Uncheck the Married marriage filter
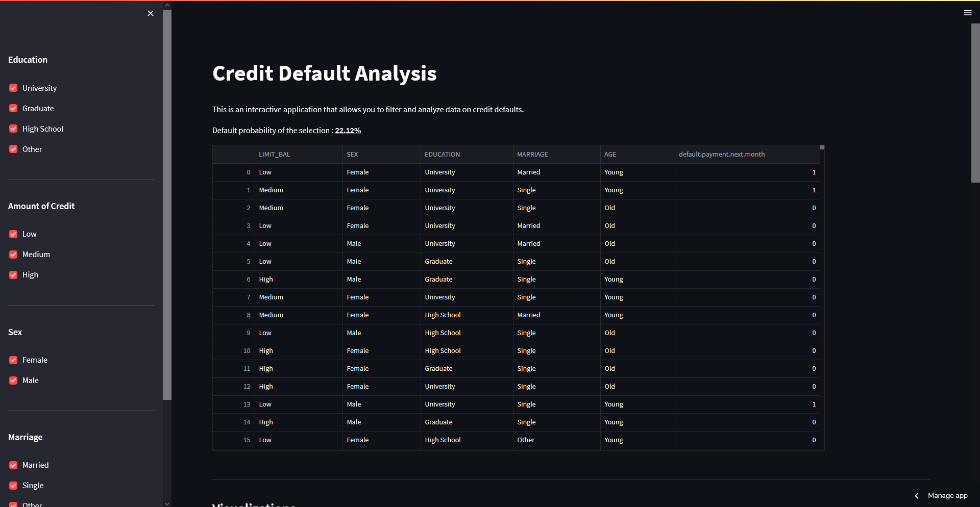980x507 pixels. pyautogui.click(x=13, y=465)
